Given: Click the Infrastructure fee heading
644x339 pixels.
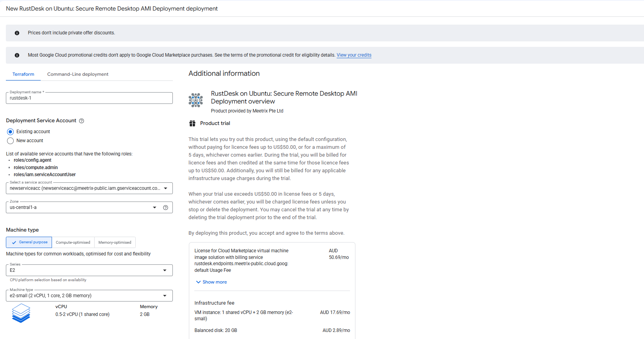Looking at the screenshot, I should click(214, 303).
